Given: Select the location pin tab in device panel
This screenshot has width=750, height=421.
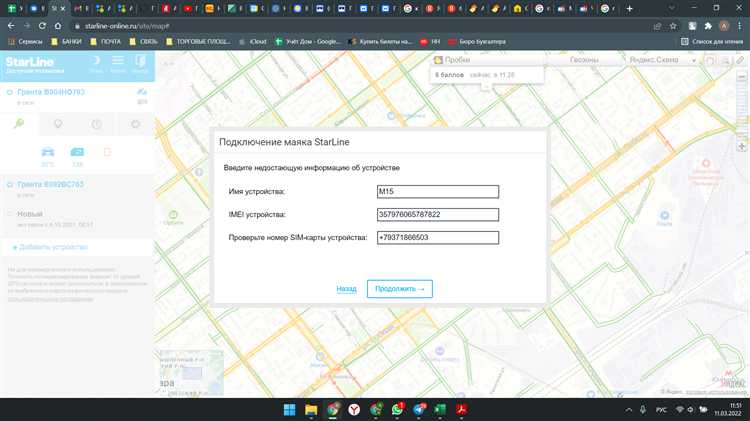Looking at the screenshot, I should tap(58, 124).
